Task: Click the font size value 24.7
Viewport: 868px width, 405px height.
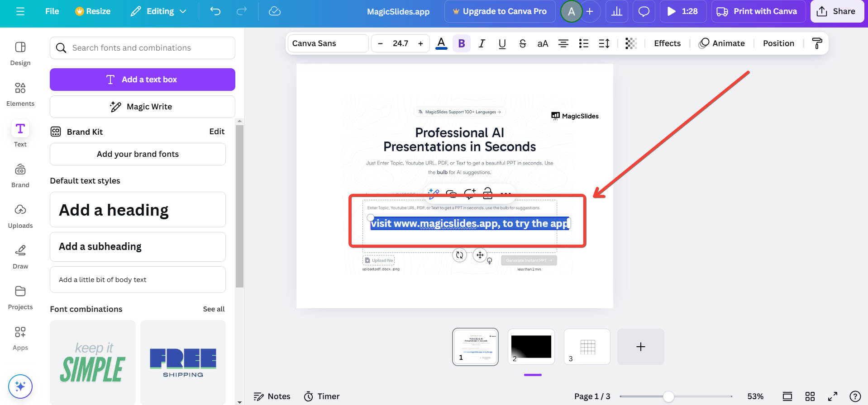Action: (401, 43)
